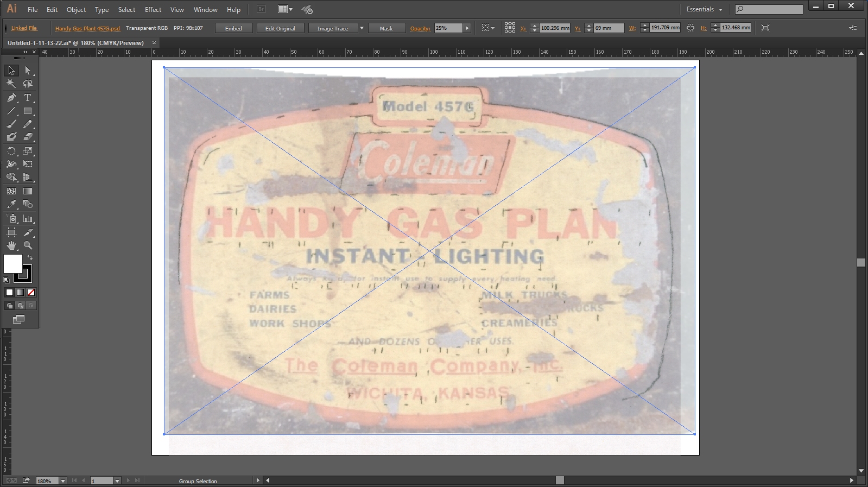Screen dimensions: 868x487
Task: Open the Object menu
Action: tap(76, 10)
